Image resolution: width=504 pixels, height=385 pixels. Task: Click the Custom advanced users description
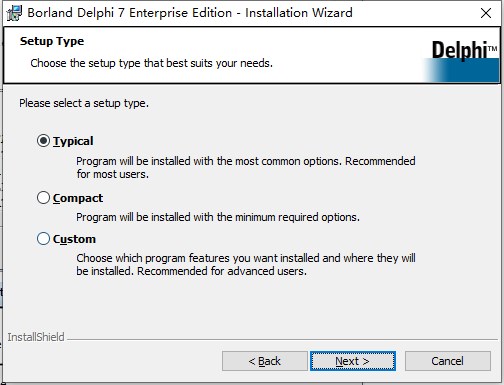(x=246, y=265)
